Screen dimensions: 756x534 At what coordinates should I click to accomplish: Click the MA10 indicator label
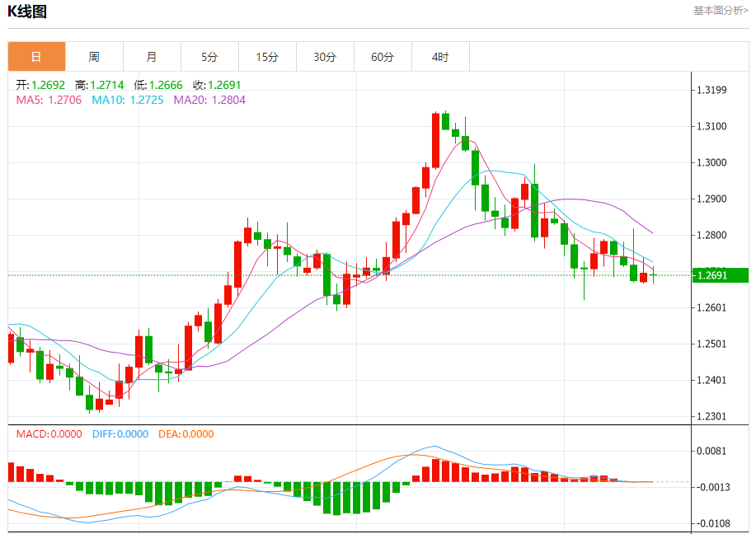tap(128, 100)
